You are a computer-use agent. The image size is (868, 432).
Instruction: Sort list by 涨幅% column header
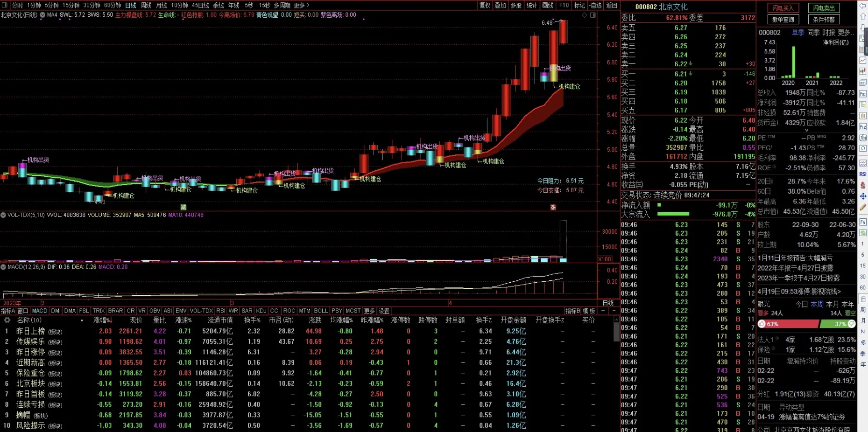pyautogui.click(x=103, y=321)
